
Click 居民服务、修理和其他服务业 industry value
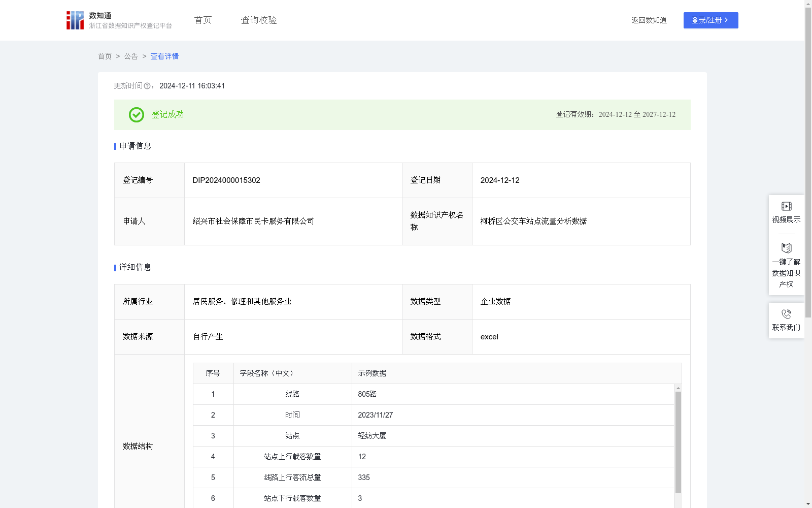(x=242, y=302)
